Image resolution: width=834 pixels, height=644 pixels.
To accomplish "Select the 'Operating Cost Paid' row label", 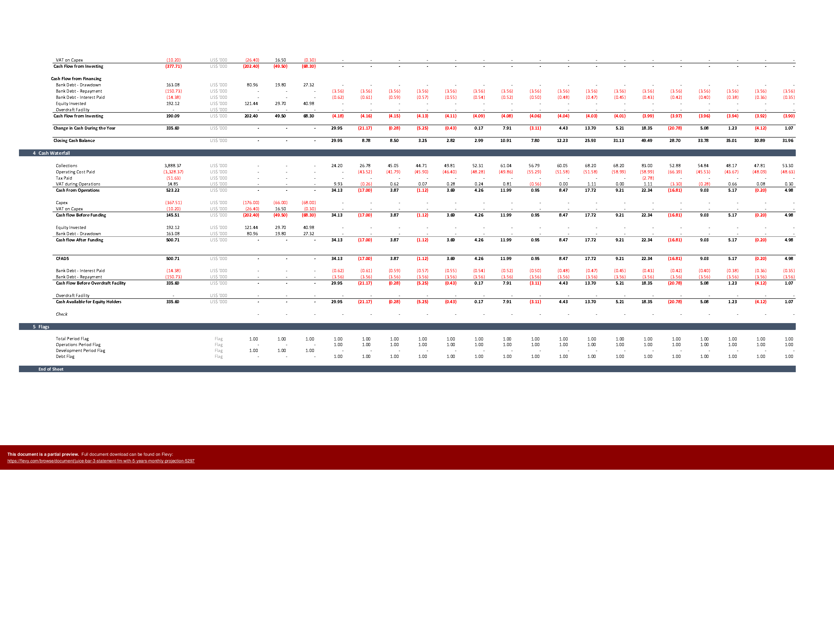I will pyautogui.click(x=75, y=172).
